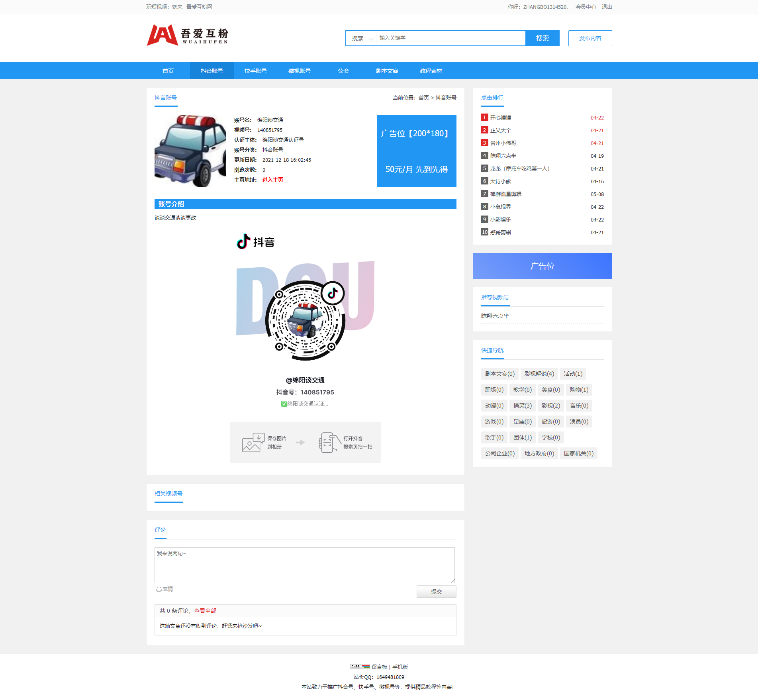
Task: Click 首页 in the breadcrumb
Action: 423,98
